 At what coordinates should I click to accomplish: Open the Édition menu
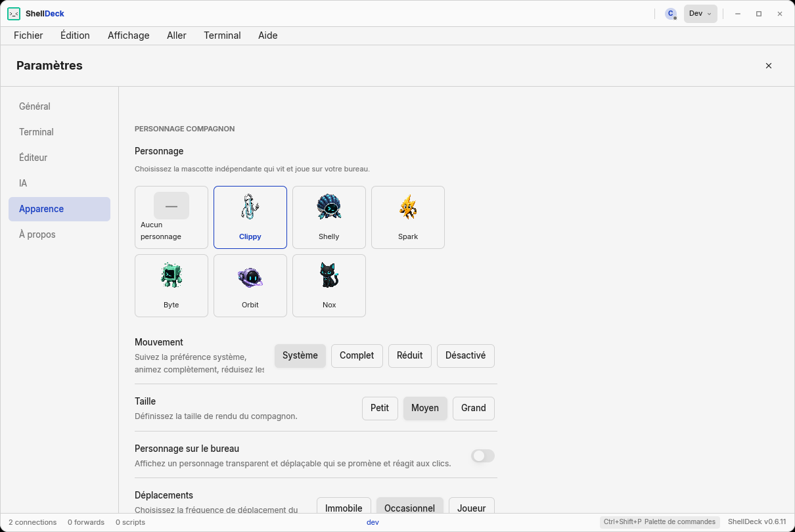pos(75,35)
